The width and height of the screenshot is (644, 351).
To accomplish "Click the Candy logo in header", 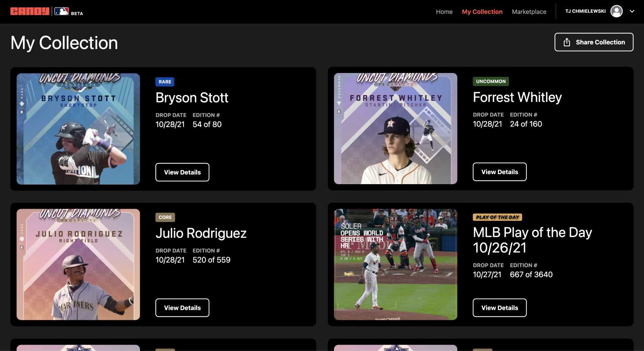I will click(30, 11).
